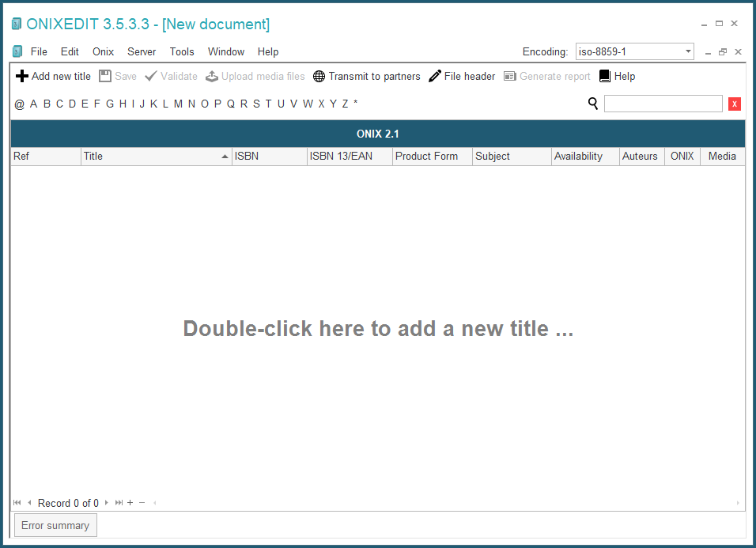
Task: Open the Edit menu
Action: click(70, 51)
